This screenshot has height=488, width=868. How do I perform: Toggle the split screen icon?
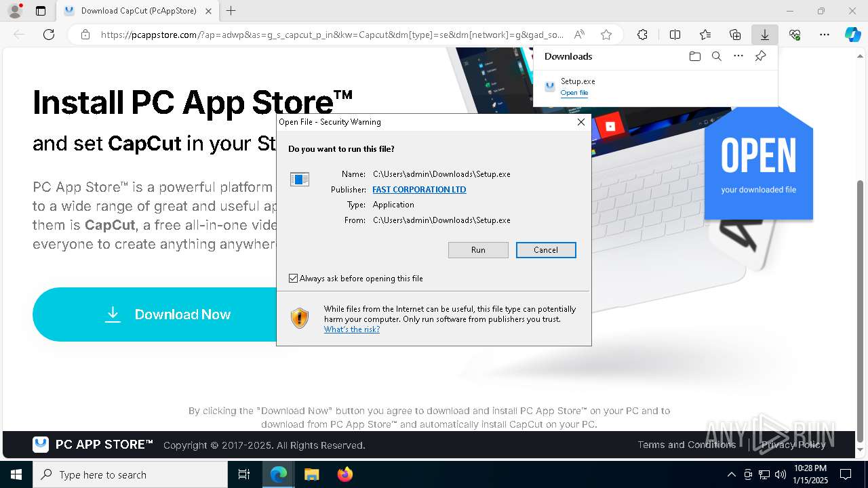click(x=675, y=35)
